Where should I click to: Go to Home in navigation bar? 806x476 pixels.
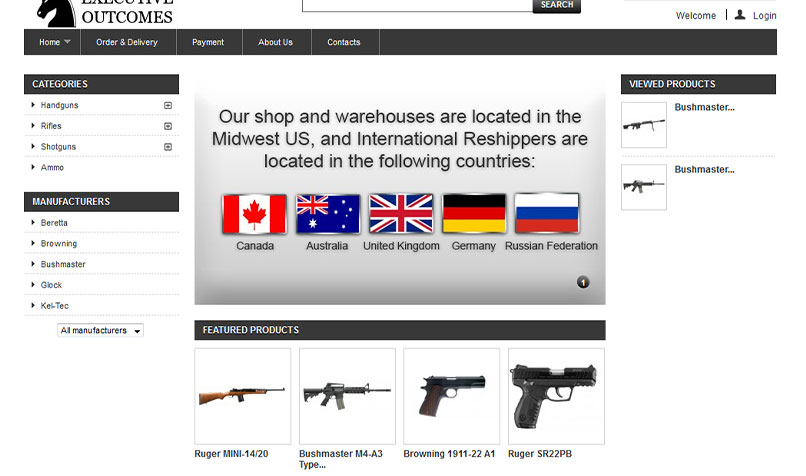point(49,42)
